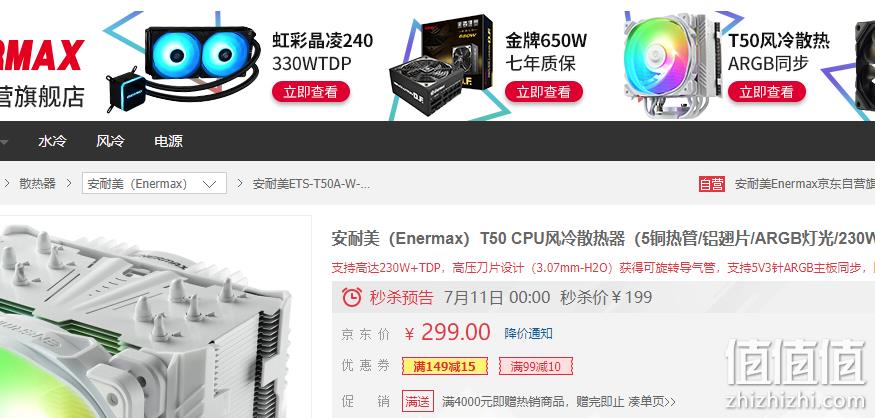Expand the dropdown arrow left of 水冷
875x418 pixels.
[x=3, y=142]
